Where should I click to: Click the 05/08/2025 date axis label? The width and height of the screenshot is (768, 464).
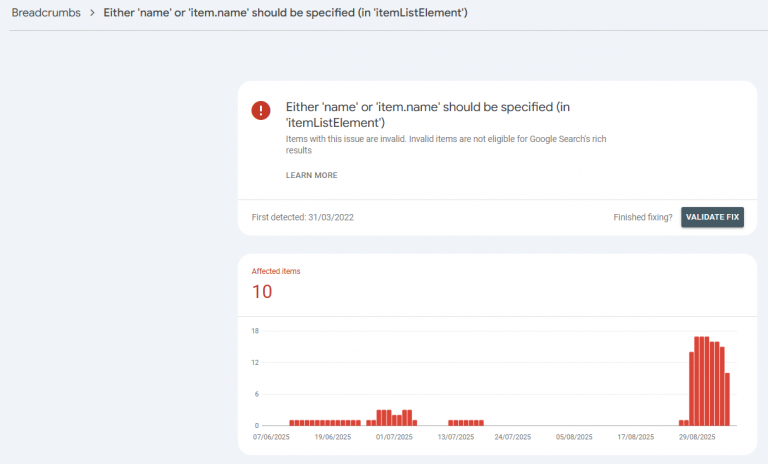[x=574, y=437]
